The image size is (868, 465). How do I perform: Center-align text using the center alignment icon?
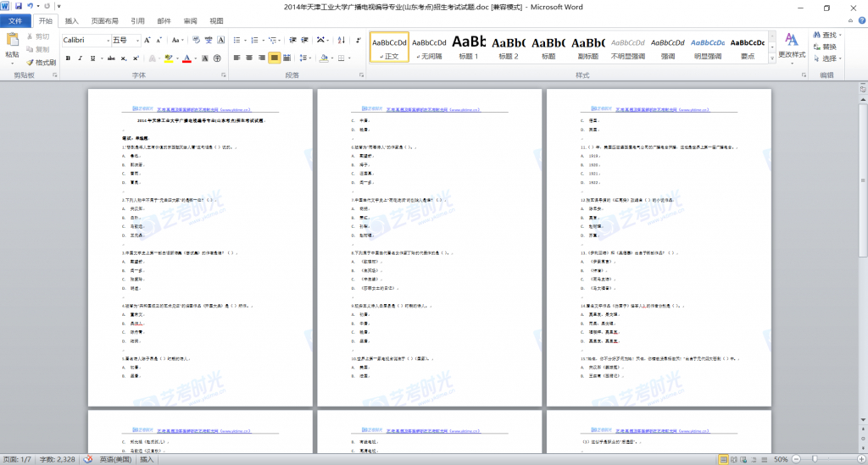[x=249, y=58]
